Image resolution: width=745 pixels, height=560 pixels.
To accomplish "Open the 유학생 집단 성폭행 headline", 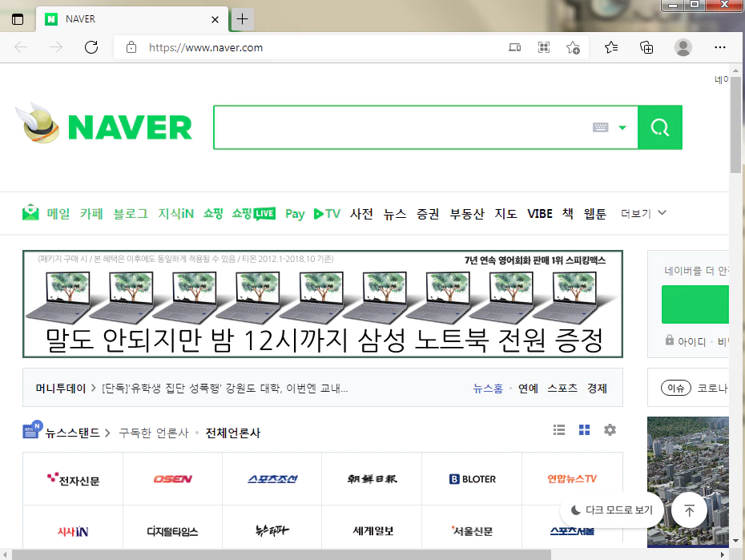I will pyautogui.click(x=225, y=388).
